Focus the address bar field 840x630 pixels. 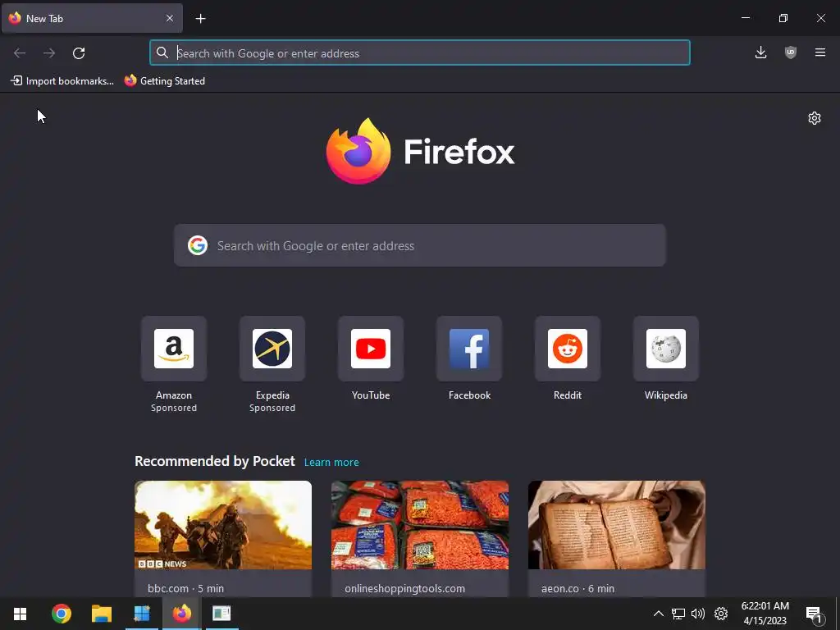[419, 53]
